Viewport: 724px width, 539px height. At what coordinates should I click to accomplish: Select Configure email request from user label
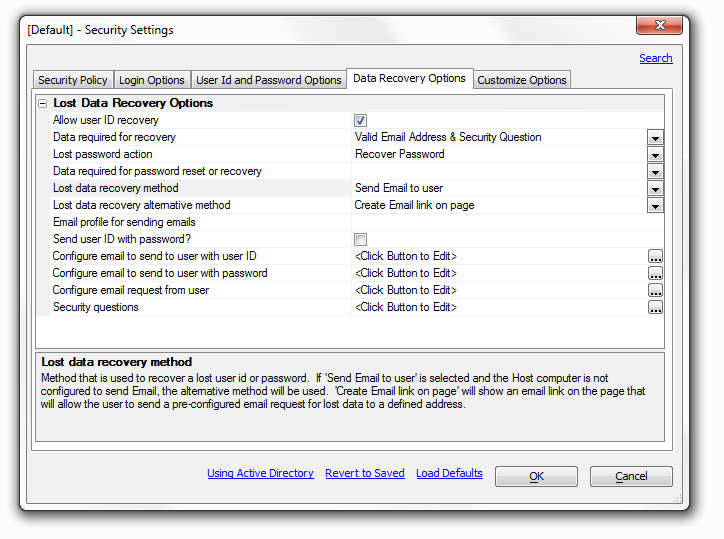(131, 291)
